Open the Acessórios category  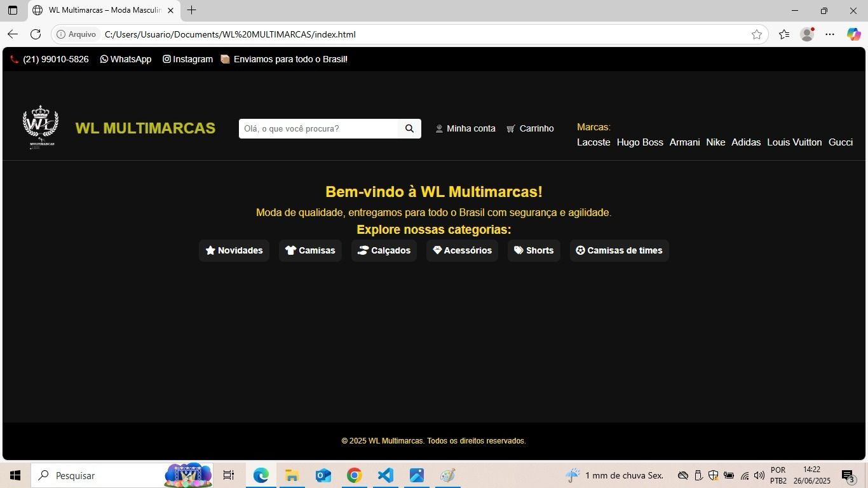tap(462, 250)
